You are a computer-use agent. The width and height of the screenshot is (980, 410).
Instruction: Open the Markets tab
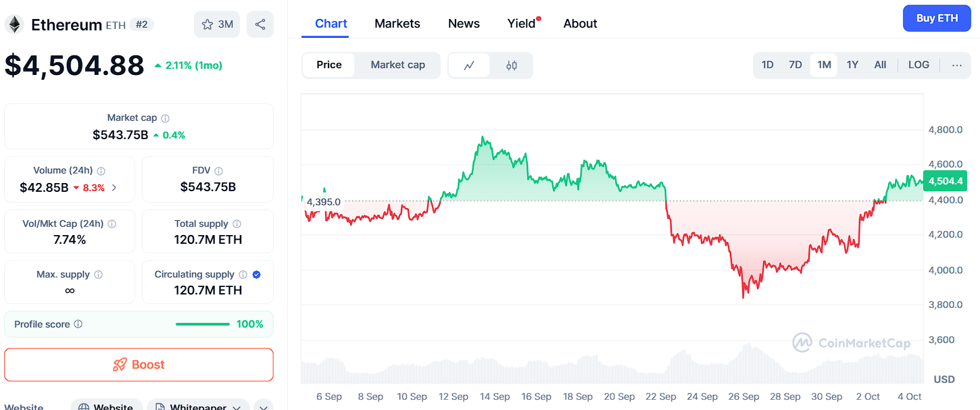click(x=397, y=24)
